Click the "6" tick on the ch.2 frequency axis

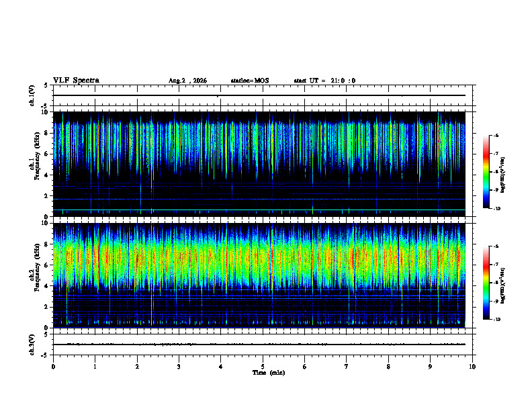click(46, 265)
